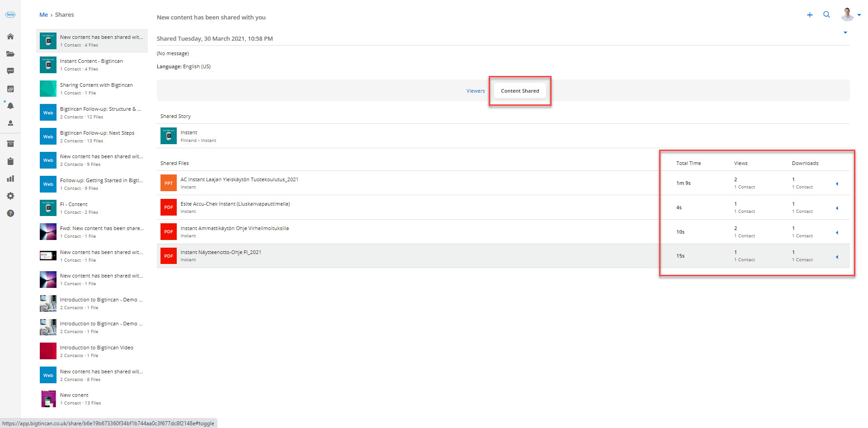Select Follow-up: Getting Started in Bigtincan share
Image resolution: width=868 pixels, height=428 pixels.
click(92, 184)
